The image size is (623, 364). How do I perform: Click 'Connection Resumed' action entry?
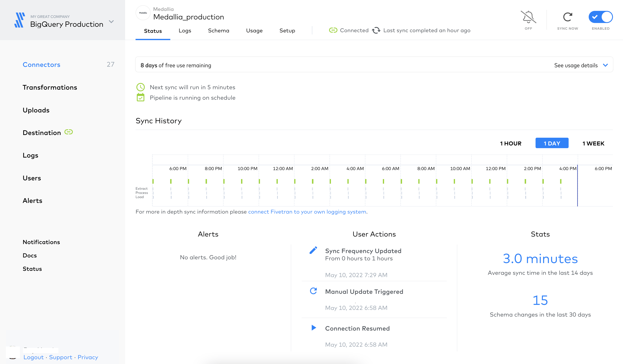click(x=357, y=328)
